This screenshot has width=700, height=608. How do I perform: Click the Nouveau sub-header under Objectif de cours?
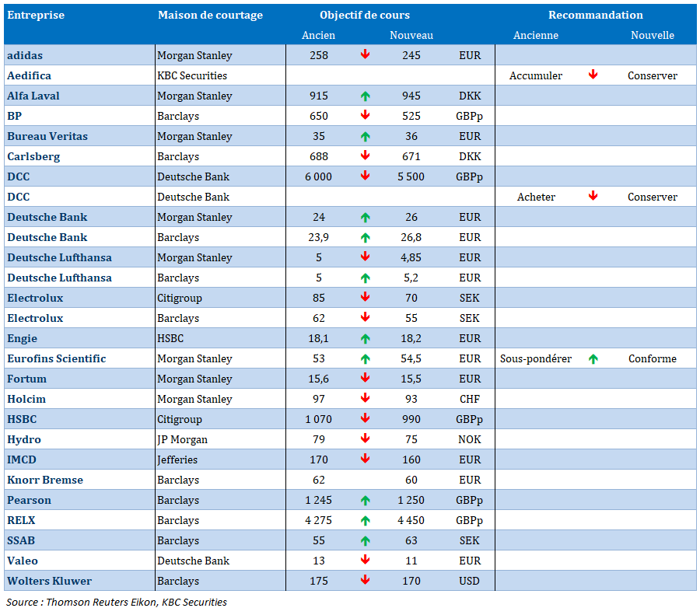coord(411,36)
